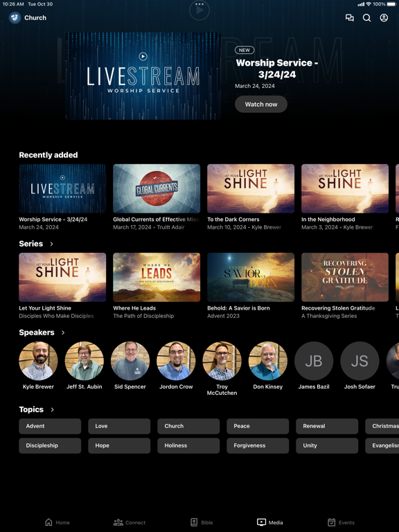Switch to Media tab label
Viewport: 399px width, 532px height.
click(276, 522)
